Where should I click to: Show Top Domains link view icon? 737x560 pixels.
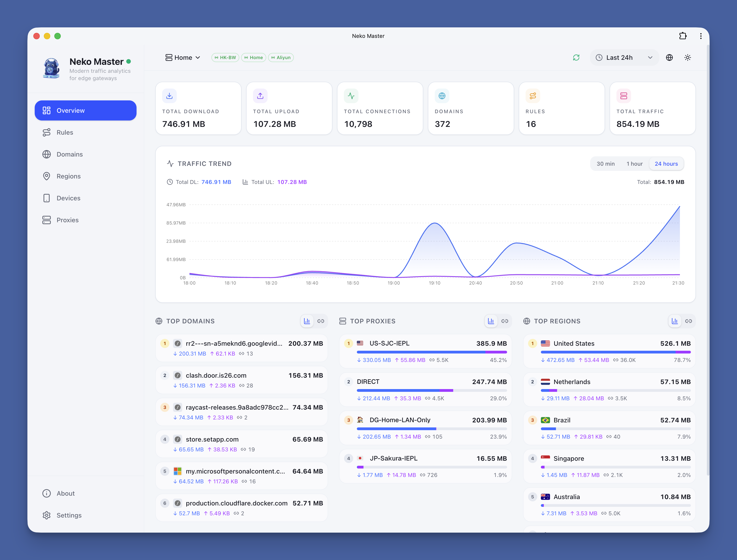(321, 321)
